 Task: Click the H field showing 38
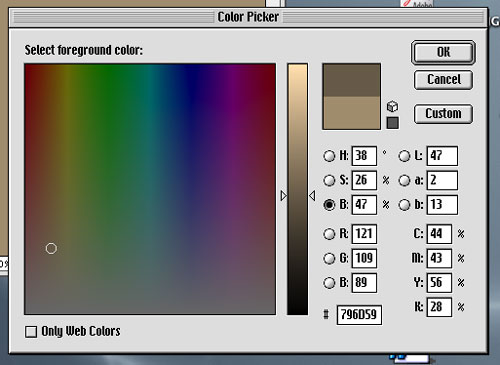364,156
